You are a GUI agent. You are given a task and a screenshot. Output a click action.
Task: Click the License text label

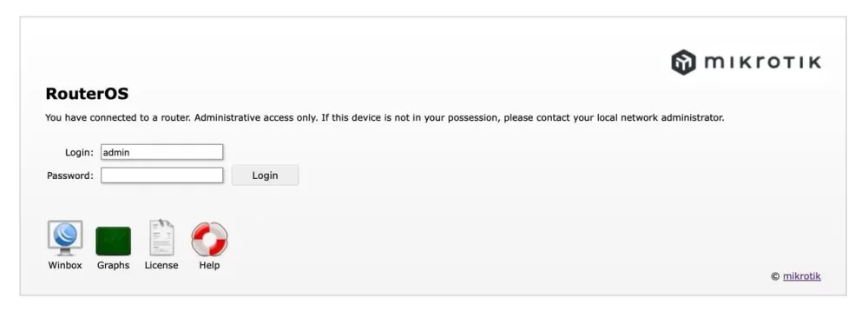(x=161, y=265)
